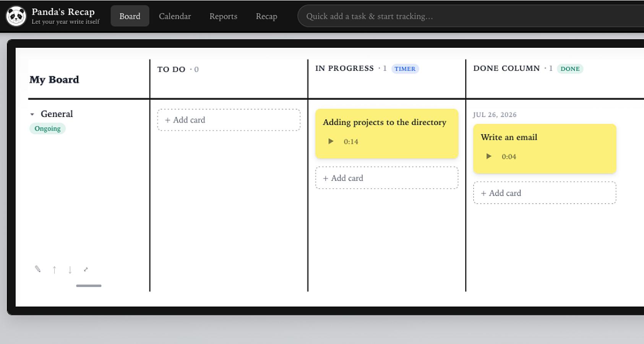Viewport: 644px width, 344px height.
Task: Add card in the In Progress column
Action: 387,178
